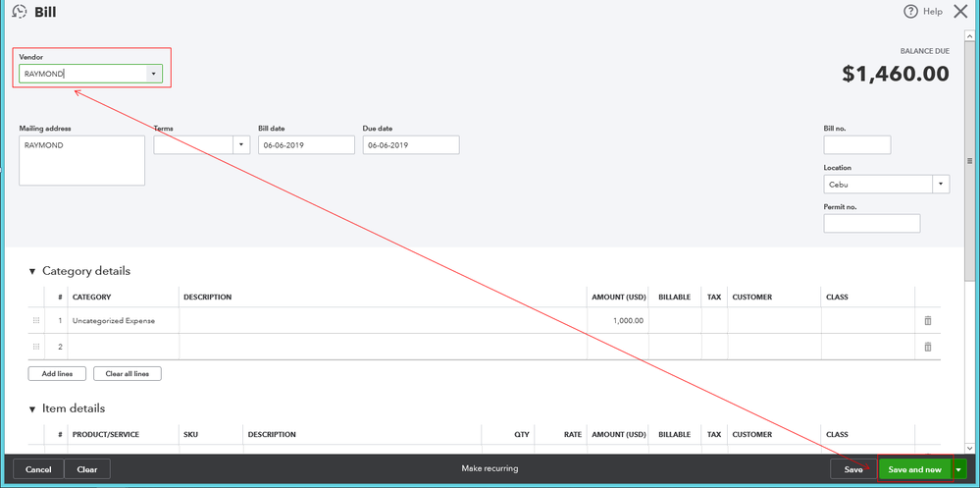This screenshot has height=488, width=980.
Task: Click the RATE column header
Action: [572, 434]
